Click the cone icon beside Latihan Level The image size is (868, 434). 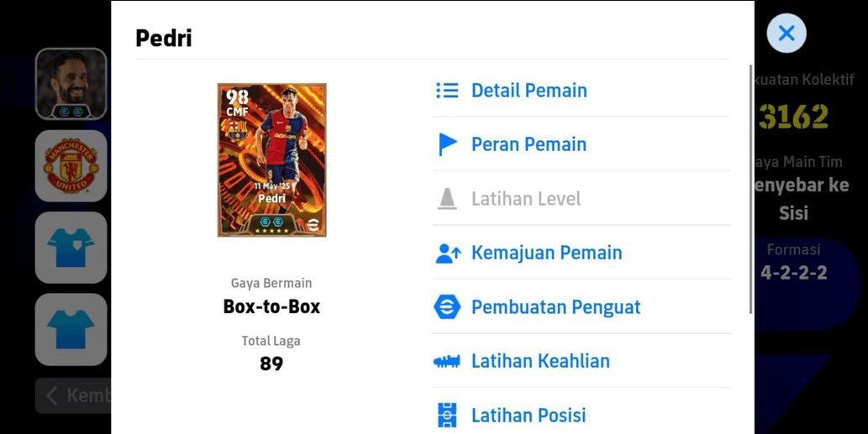coord(447,198)
